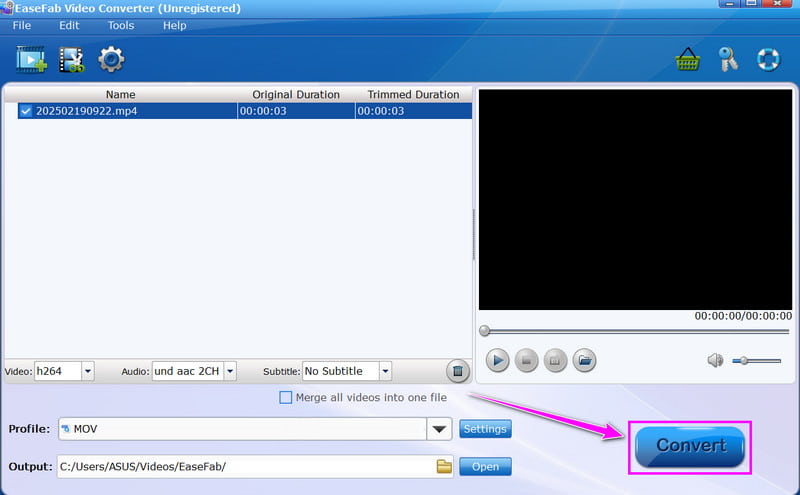Play the preview video
This screenshot has height=495, width=800.
pos(497,361)
